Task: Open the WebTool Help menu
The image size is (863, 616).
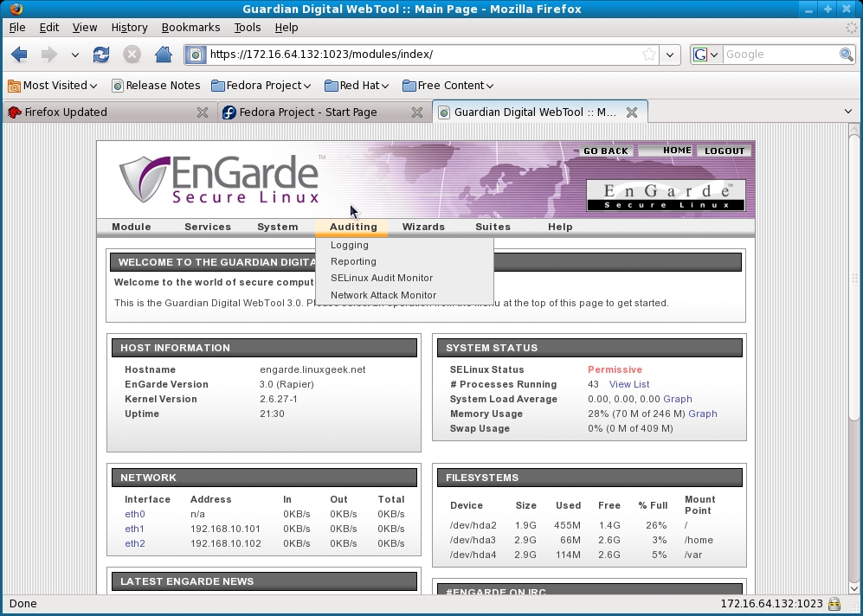Action: (560, 227)
